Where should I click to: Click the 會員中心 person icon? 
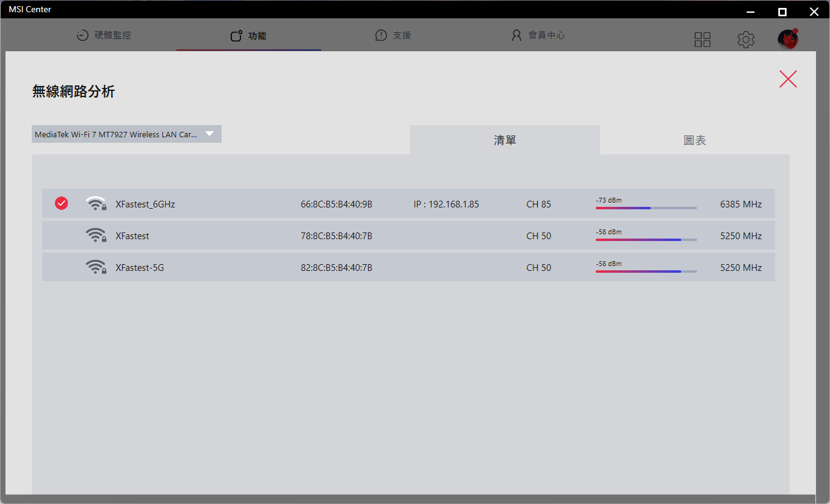pyautogui.click(x=516, y=35)
